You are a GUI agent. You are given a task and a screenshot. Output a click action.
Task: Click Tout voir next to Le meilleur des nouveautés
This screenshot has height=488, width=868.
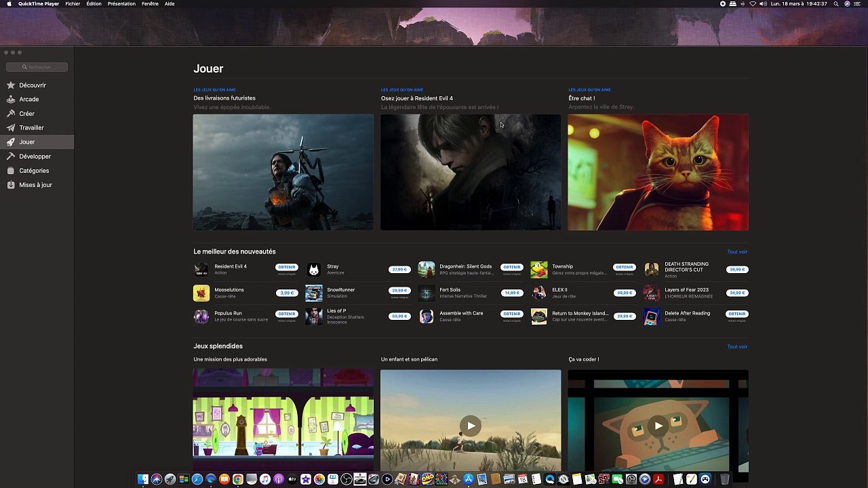(x=737, y=252)
